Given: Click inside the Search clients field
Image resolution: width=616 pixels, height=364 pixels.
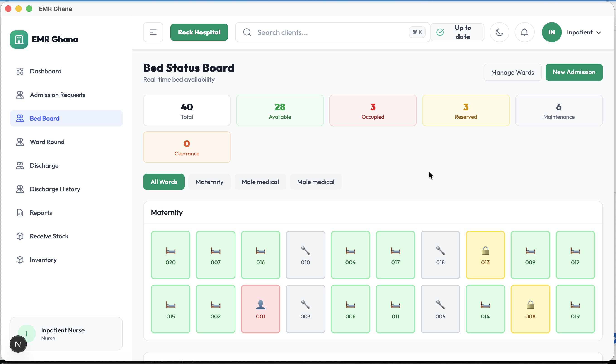Looking at the screenshot, I should (319, 32).
